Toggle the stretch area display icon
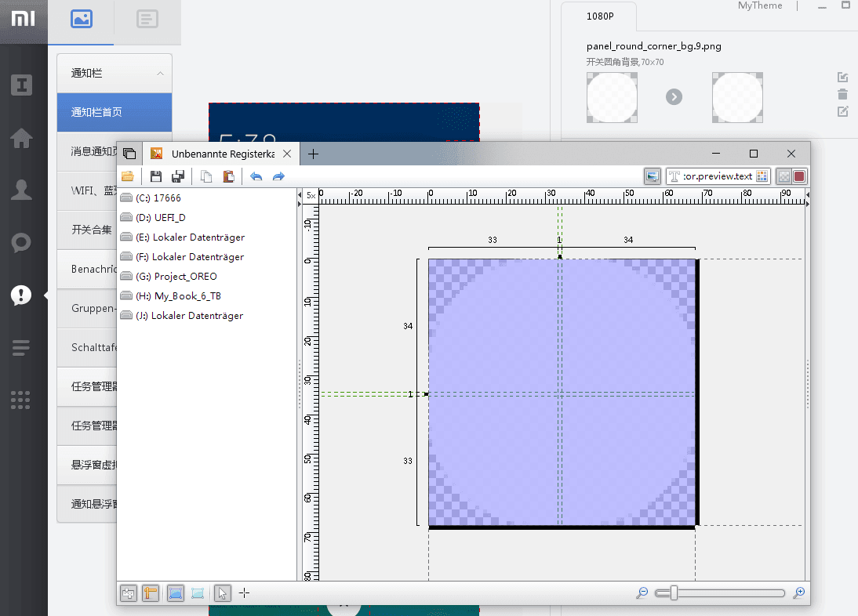 (x=176, y=593)
